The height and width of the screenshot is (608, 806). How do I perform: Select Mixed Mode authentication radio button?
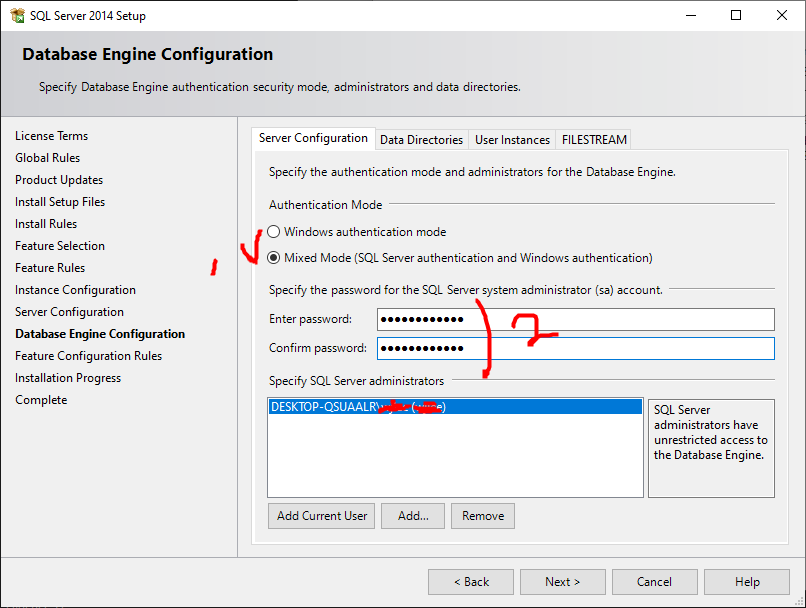tap(273, 257)
